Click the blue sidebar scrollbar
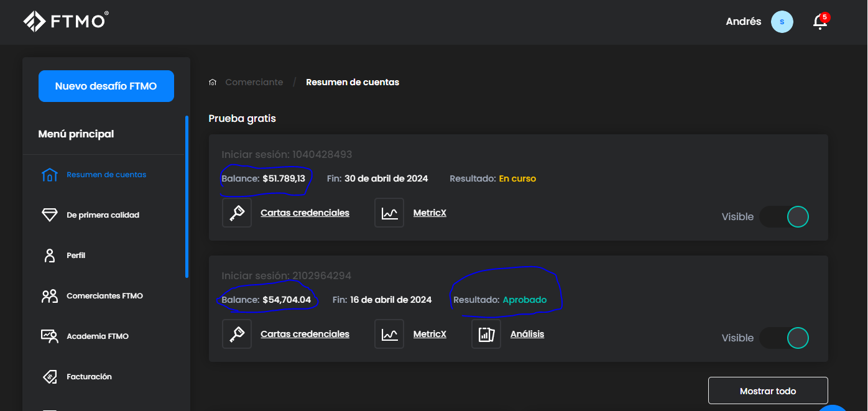 (187, 196)
